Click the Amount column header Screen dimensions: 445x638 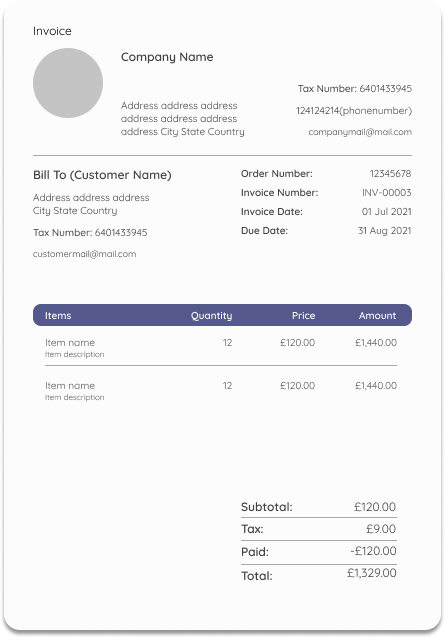377,316
